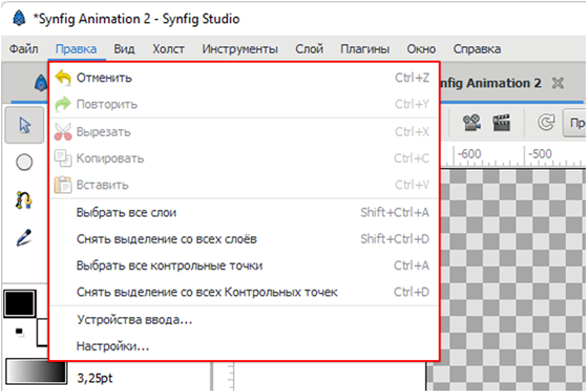Click the Synfig logo in title bar
This screenshot has height=392, width=587.
pyautogui.click(x=19, y=18)
